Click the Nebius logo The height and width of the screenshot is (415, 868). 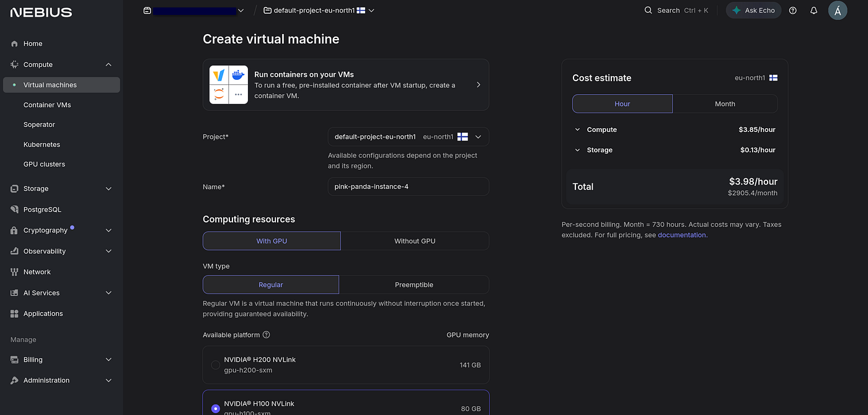pos(41,12)
